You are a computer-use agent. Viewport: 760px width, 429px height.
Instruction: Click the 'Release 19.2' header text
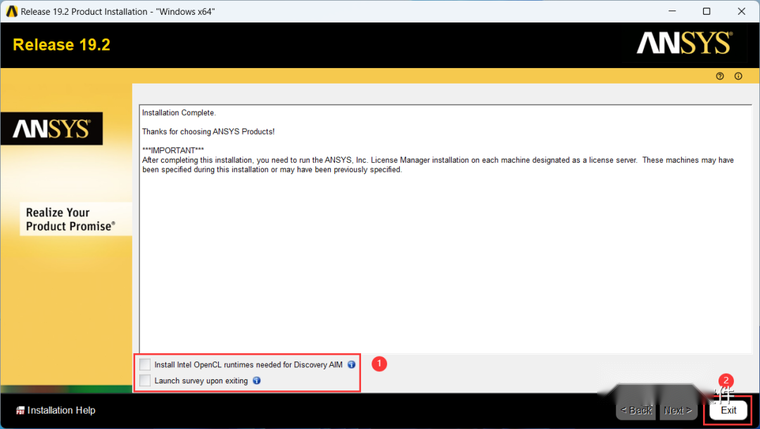coord(62,45)
